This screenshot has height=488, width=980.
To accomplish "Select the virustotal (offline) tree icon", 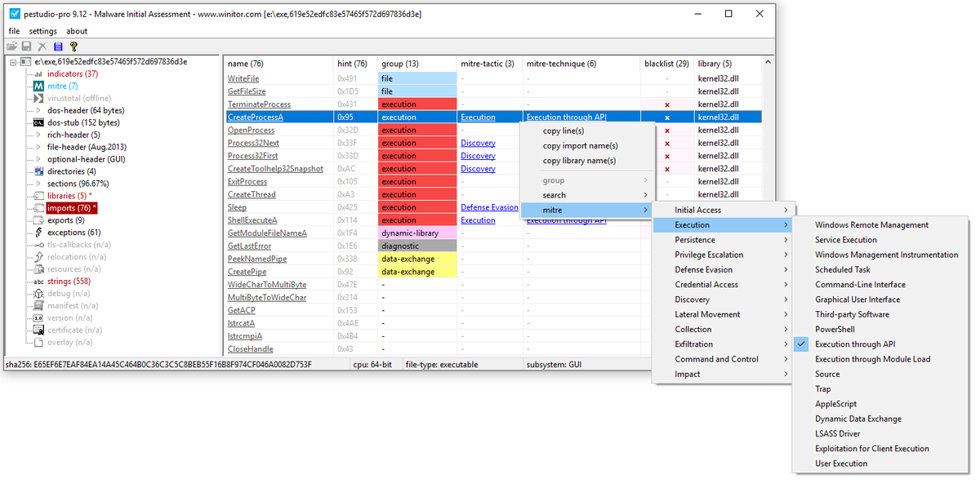I will (38, 99).
